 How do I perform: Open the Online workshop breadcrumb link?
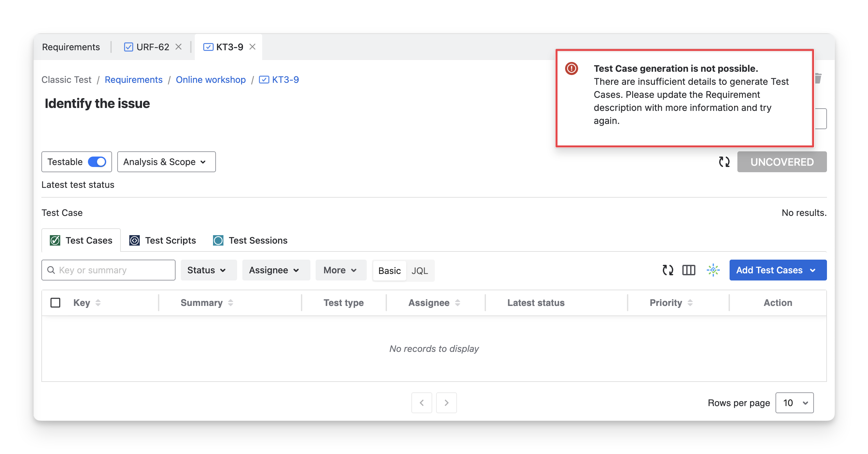(211, 80)
